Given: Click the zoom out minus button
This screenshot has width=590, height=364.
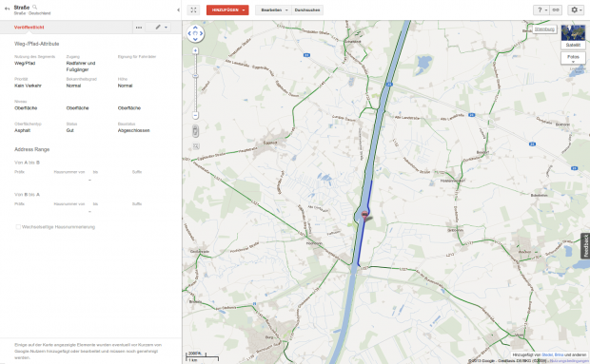Looking at the screenshot, I should click(x=195, y=115).
